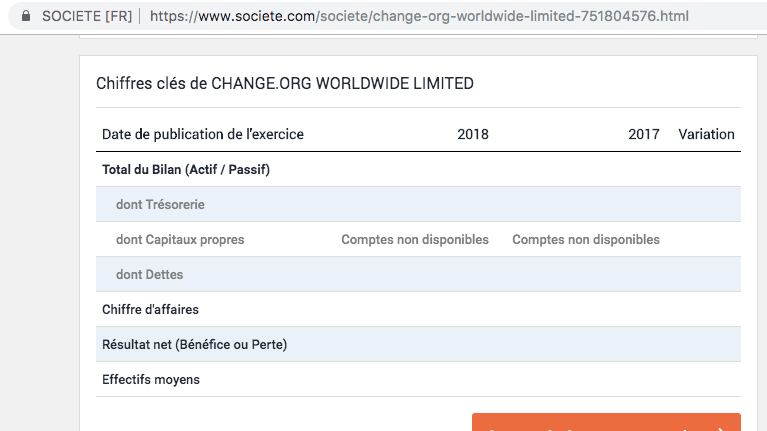Click the Variation cell for Chiffre d'affaires
Viewport: 767px width, 431px height.
point(706,310)
